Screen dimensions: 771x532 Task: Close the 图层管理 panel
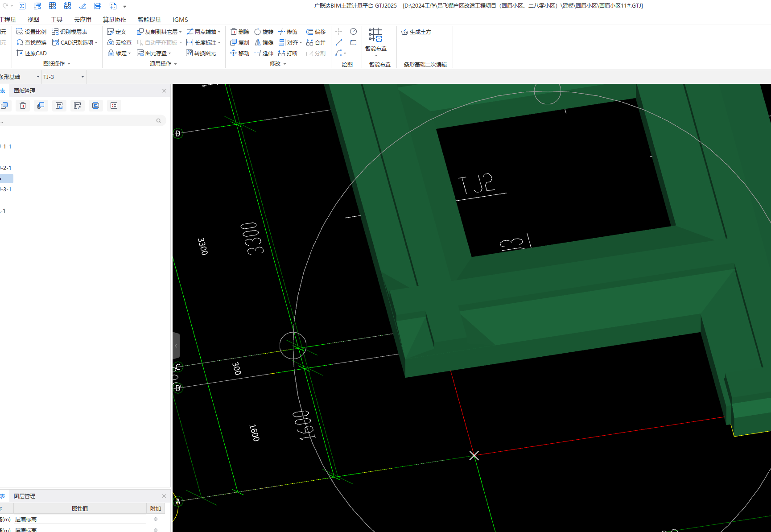(164, 496)
